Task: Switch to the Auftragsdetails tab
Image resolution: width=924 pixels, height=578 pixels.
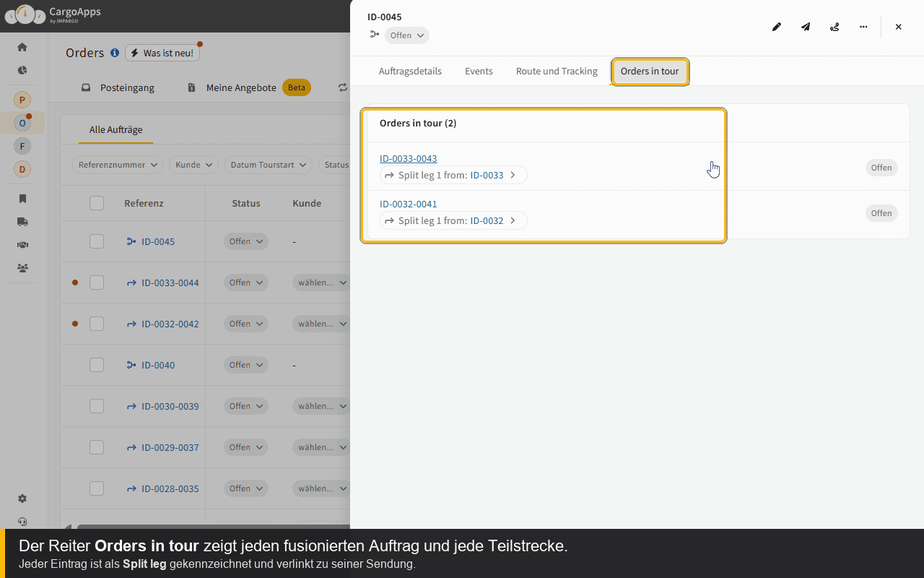Action: coord(410,72)
